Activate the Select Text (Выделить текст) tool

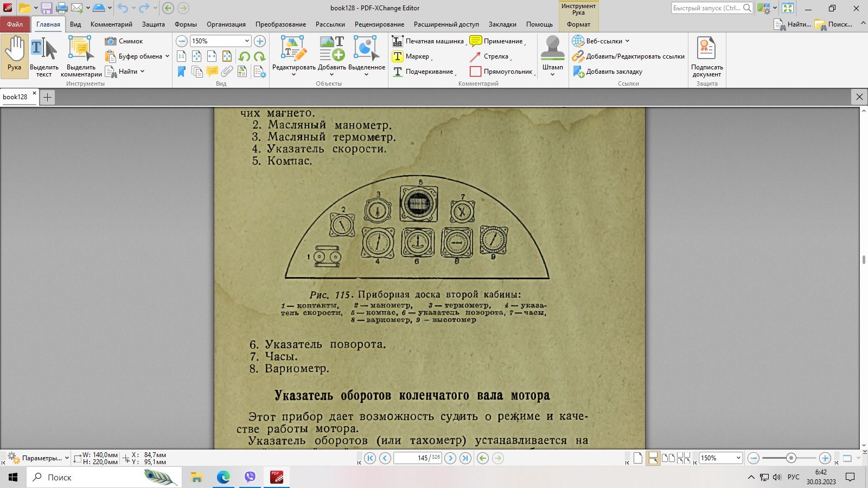[44, 56]
